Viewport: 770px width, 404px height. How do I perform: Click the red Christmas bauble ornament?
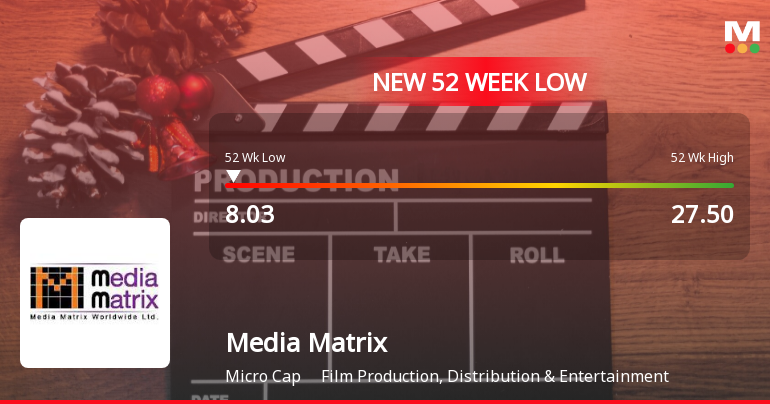[x=158, y=95]
